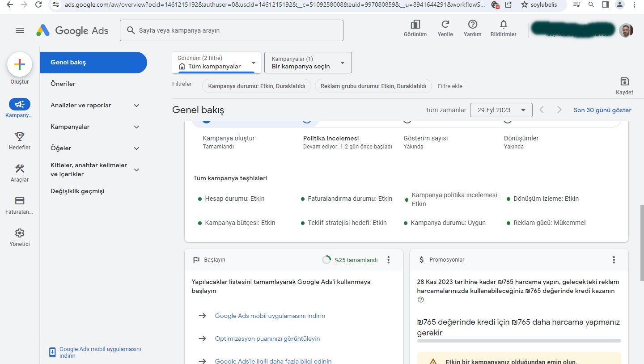Image resolution: width=644 pixels, height=364 pixels.
Task: Click the %25 tamamlandı progress indicator
Action: tap(350, 260)
